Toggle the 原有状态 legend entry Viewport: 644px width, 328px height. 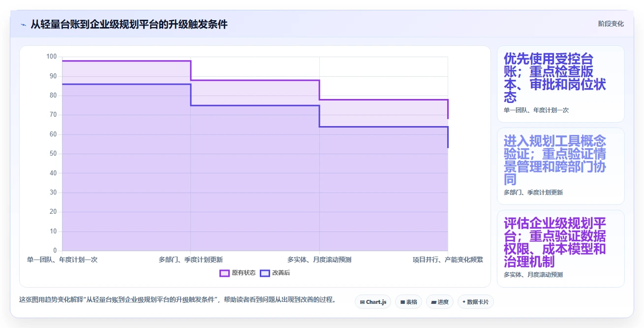(x=238, y=273)
